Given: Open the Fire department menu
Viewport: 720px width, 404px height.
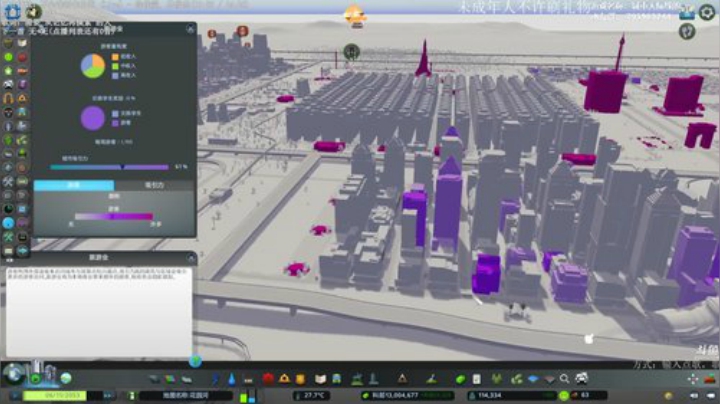Looking at the screenshot, I should (x=284, y=379).
